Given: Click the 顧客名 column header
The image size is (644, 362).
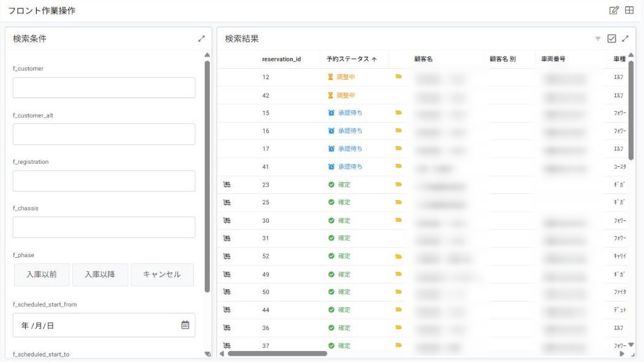Looking at the screenshot, I should (423, 59).
